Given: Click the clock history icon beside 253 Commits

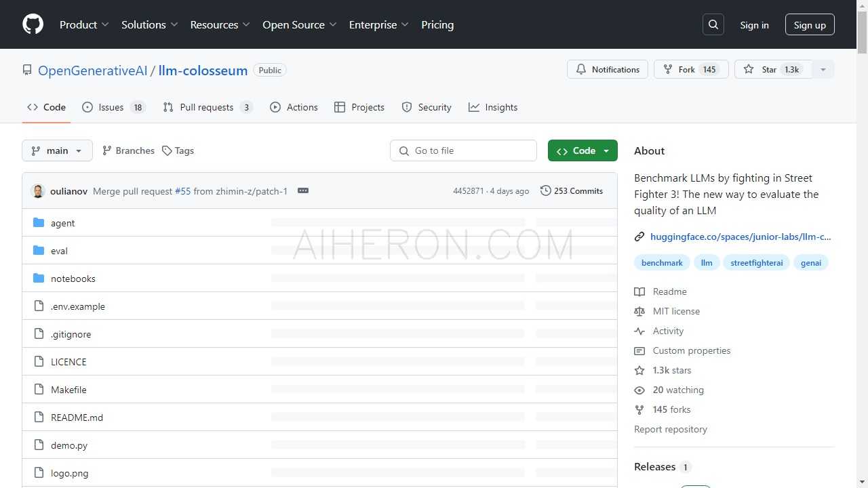Looking at the screenshot, I should [x=546, y=191].
